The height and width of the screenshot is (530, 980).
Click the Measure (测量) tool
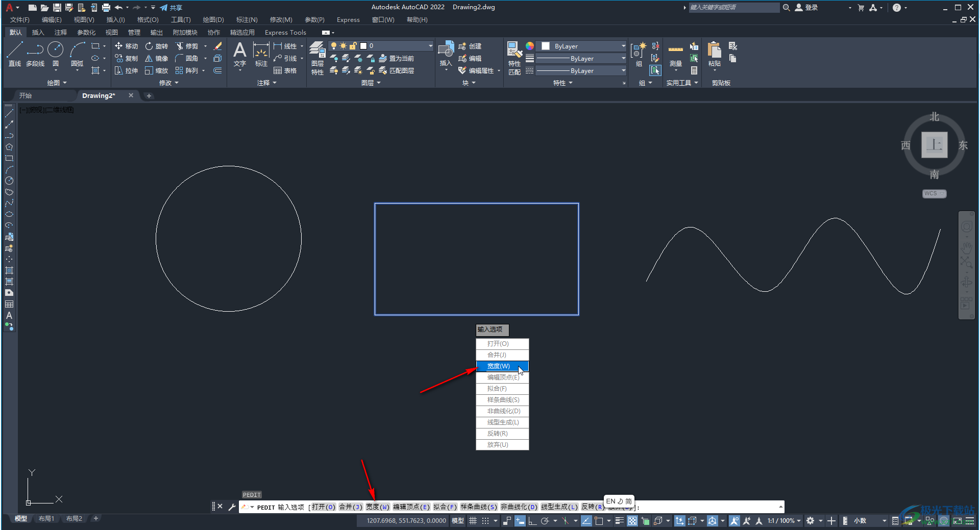point(676,54)
